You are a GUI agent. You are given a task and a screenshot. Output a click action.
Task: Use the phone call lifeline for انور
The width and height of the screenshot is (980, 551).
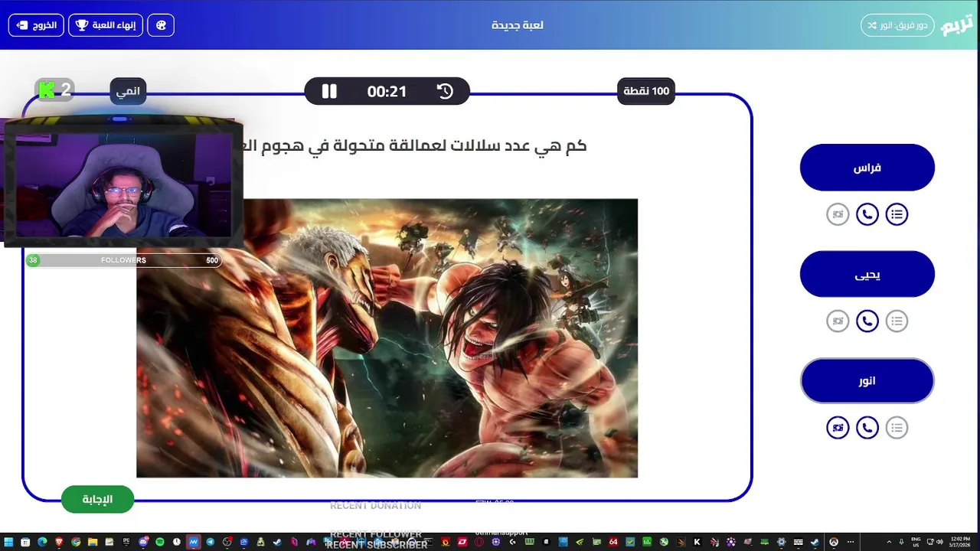[x=867, y=427]
